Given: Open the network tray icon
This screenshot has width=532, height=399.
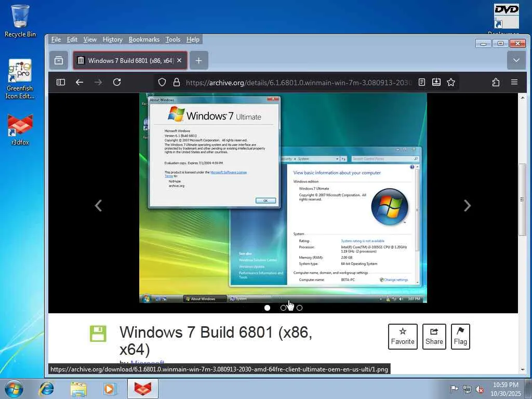Looking at the screenshot, I should click(x=467, y=389).
